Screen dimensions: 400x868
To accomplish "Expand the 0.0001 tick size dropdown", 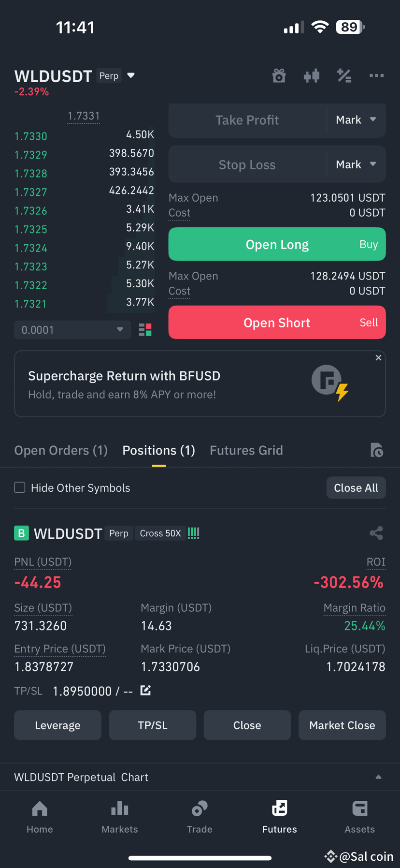I will tap(71, 329).
